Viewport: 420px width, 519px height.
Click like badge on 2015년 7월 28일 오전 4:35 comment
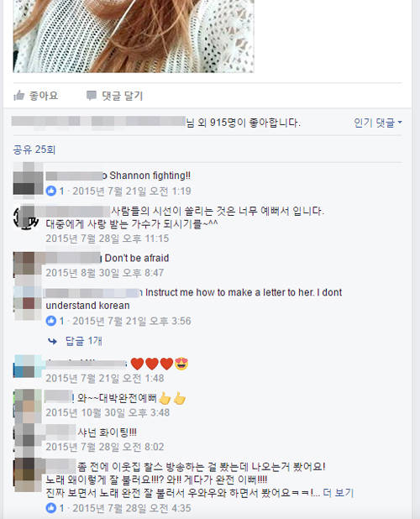tap(51, 508)
